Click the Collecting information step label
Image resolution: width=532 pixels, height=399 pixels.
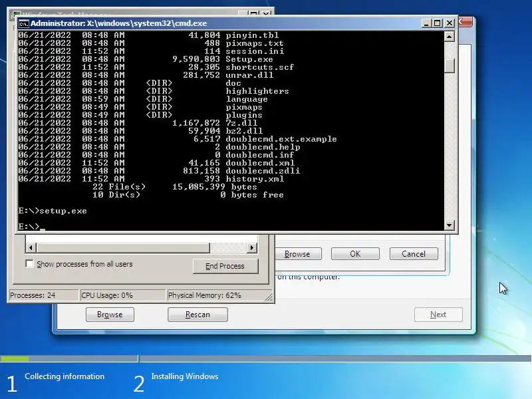click(x=65, y=376)
